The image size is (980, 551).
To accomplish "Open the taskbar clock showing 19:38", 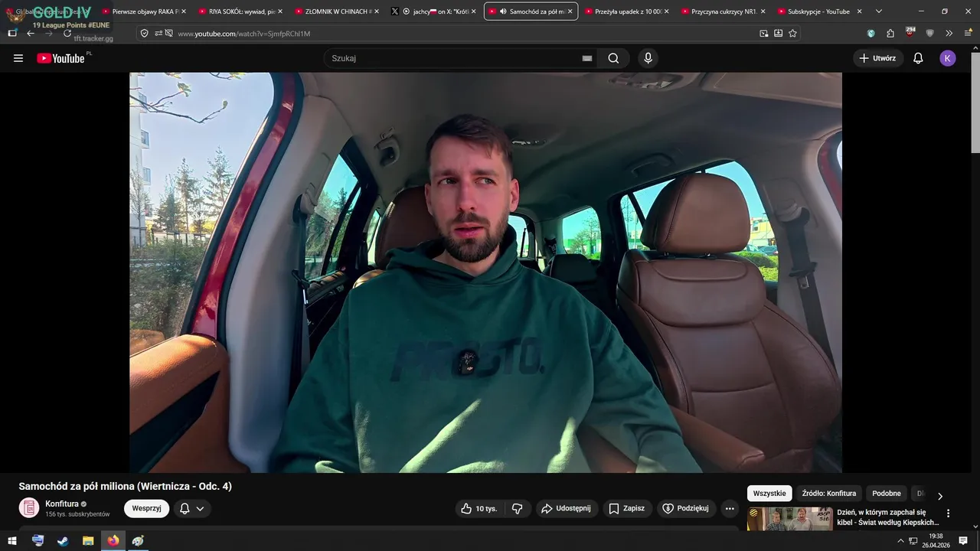I will pos(936,540).
